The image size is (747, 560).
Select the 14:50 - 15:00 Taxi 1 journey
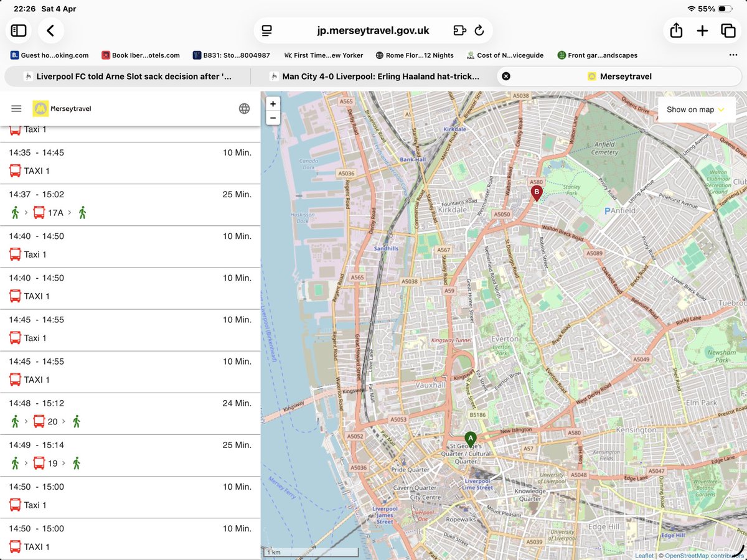click(x=130, y=497)
